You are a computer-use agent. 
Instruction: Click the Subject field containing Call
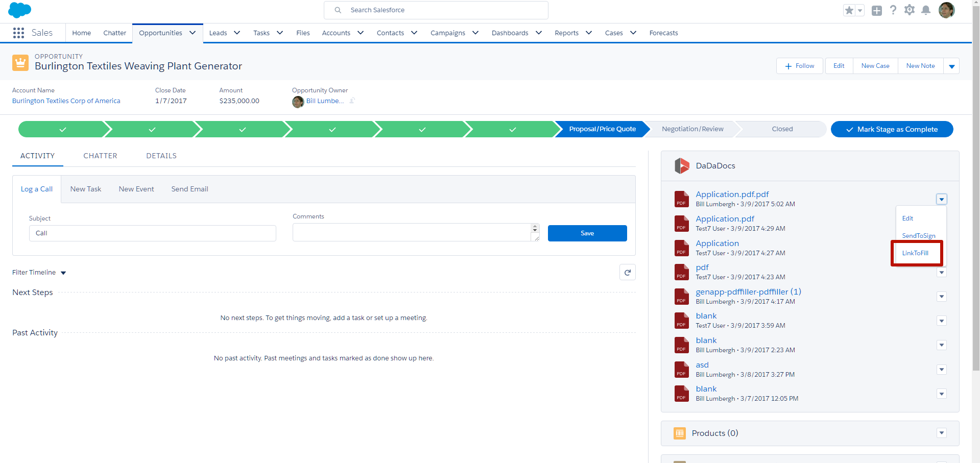tap(153, 233)
